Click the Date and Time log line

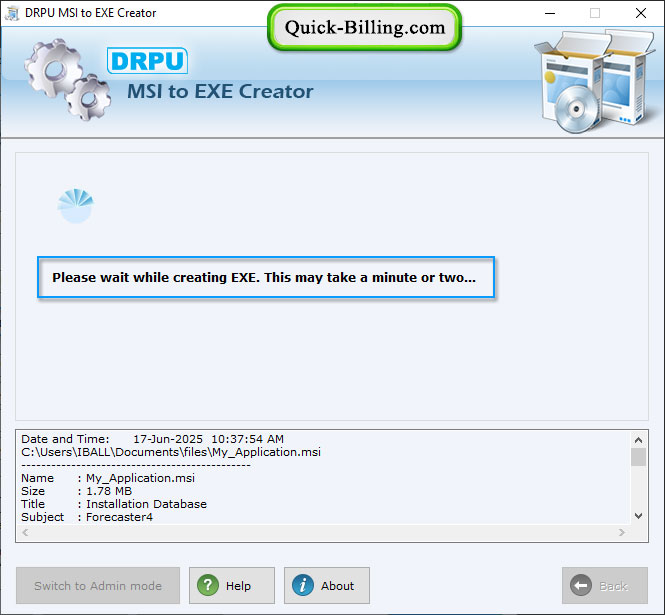click(x=153, y=439)
